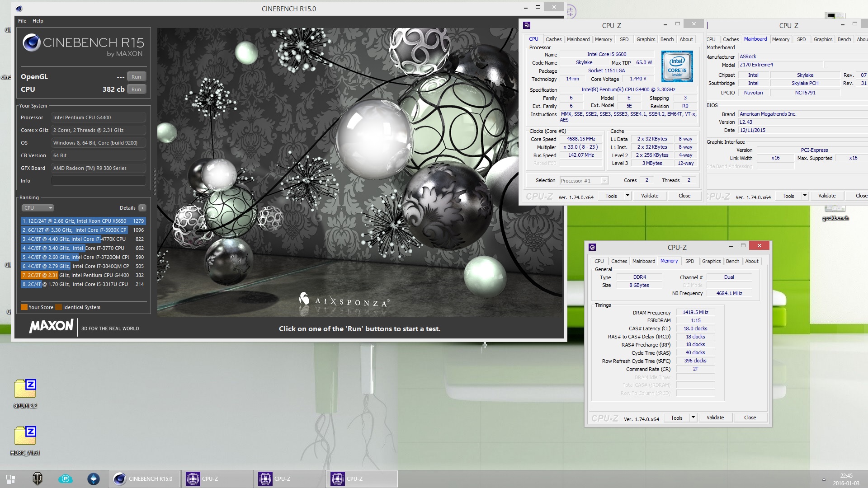Select ranking row Intel Core i7-3840QM
This screenshot has width=868, height=488.
coord(83,266)
